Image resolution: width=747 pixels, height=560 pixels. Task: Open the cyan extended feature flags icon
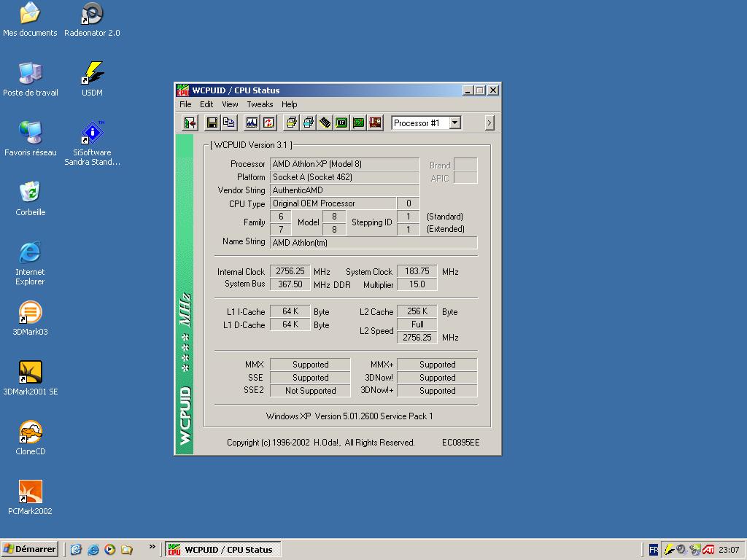point(309,122)
